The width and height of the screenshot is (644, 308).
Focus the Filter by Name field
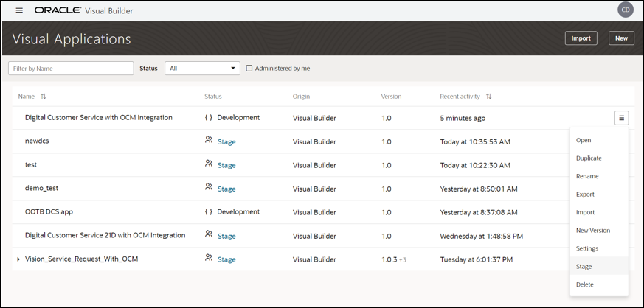point(71,69)
